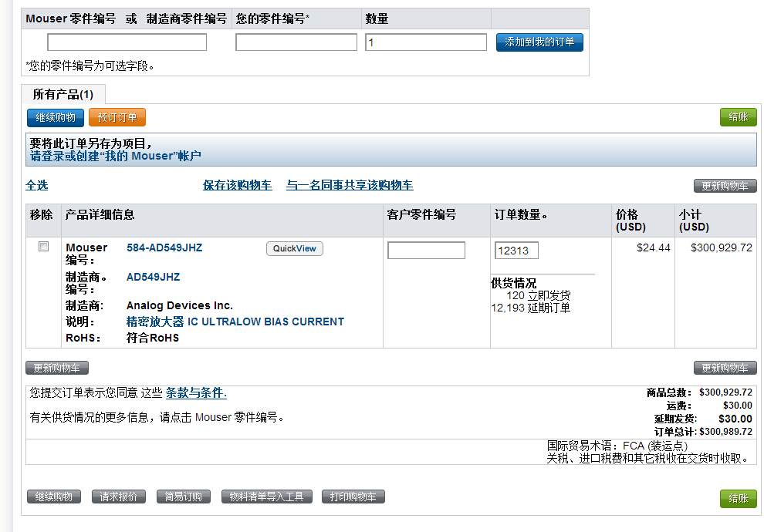Click the Mouser part number input field
Image resolution: width=764 pixels, height=532 pixels.
point(127,42)
